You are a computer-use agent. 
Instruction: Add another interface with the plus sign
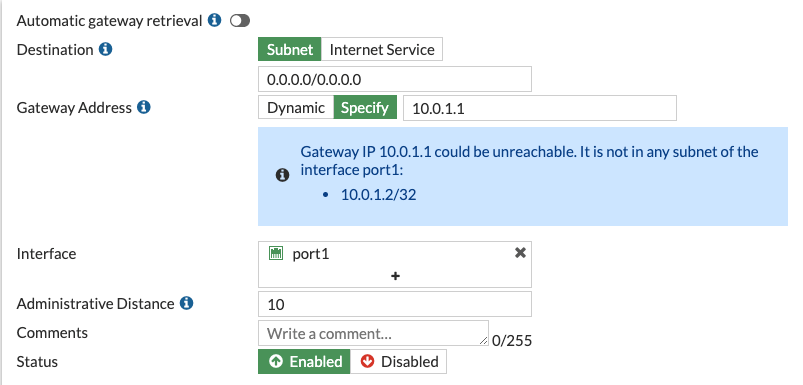point(395,276)
